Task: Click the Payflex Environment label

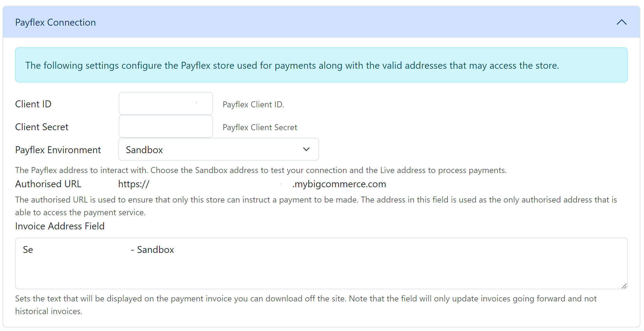Action: pos(58,150)
